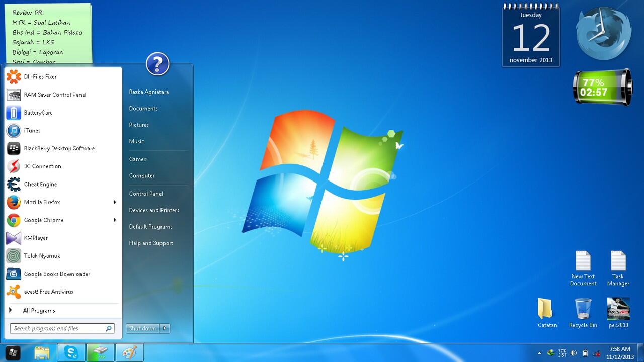Image resolution: width=644 pixels, height=362 pixels.
Task: Expand Google Chrome jump list arrow
Action: [115, 220]
